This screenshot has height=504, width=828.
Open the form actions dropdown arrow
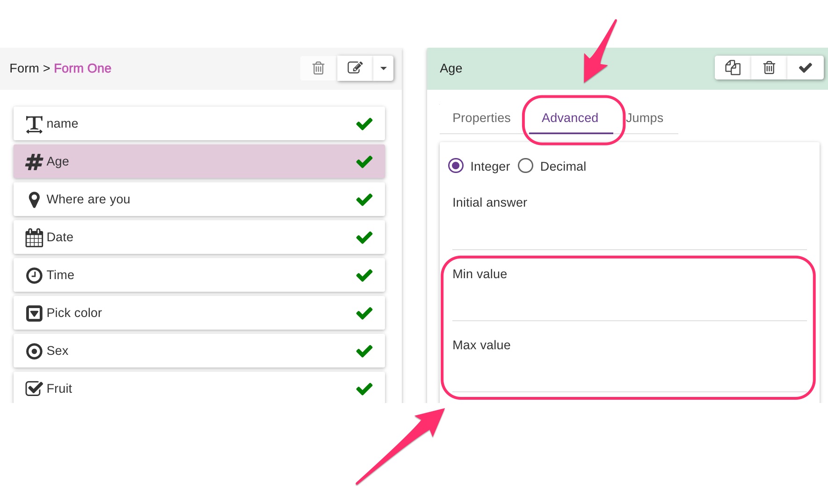[x=384, y=68]
